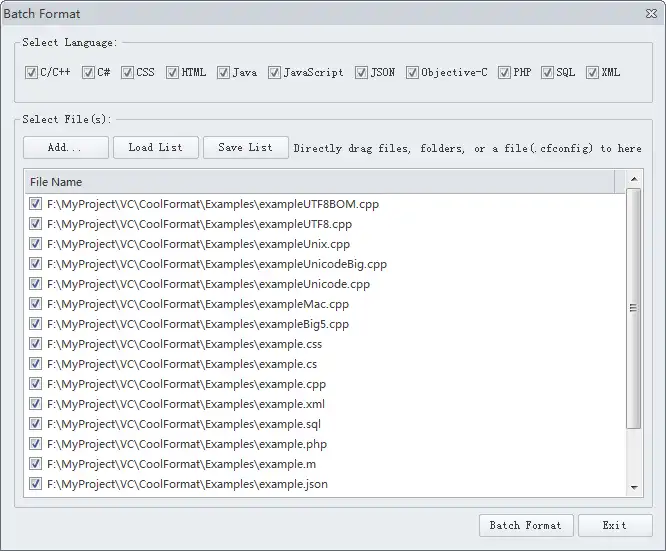Uncheck the C/C++ language checkbox
Image resolution: width=666 pixels, height=551 pixels.
[31, 73]
